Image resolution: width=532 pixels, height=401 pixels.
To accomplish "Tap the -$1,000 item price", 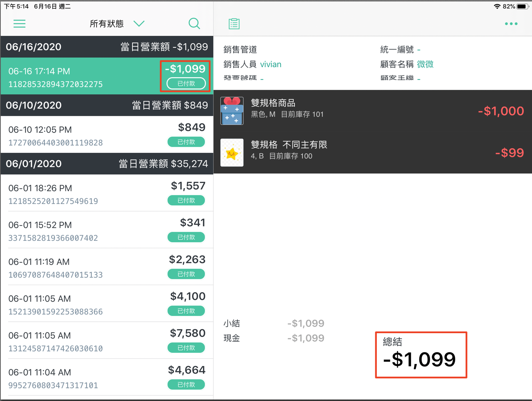I will click(x=501, y=111).
